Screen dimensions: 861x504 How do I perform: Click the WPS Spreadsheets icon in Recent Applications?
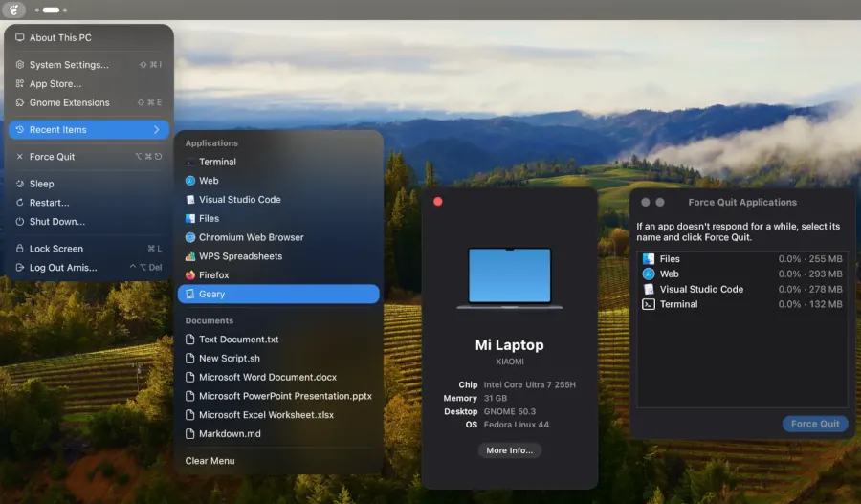(190, 256)
